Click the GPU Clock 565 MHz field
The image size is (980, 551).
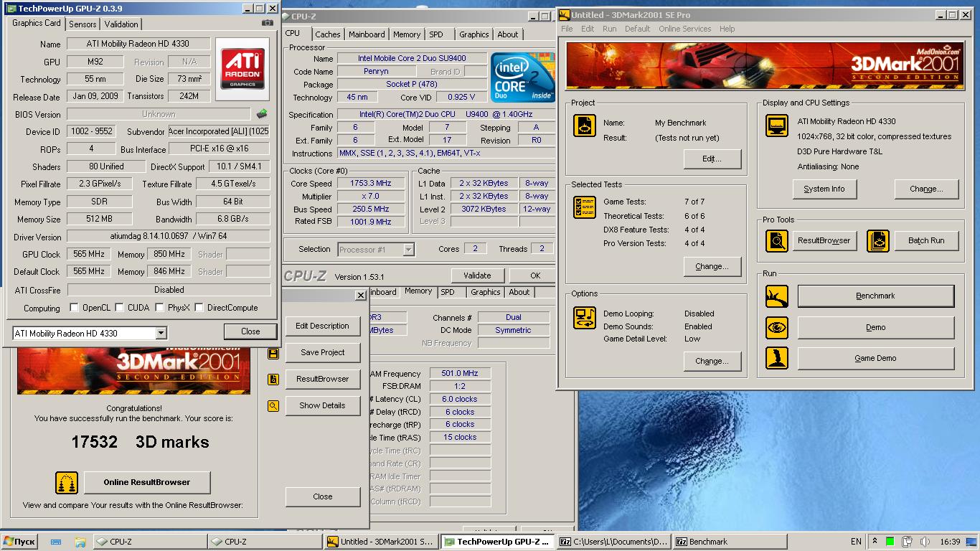[x=88, y=254]
